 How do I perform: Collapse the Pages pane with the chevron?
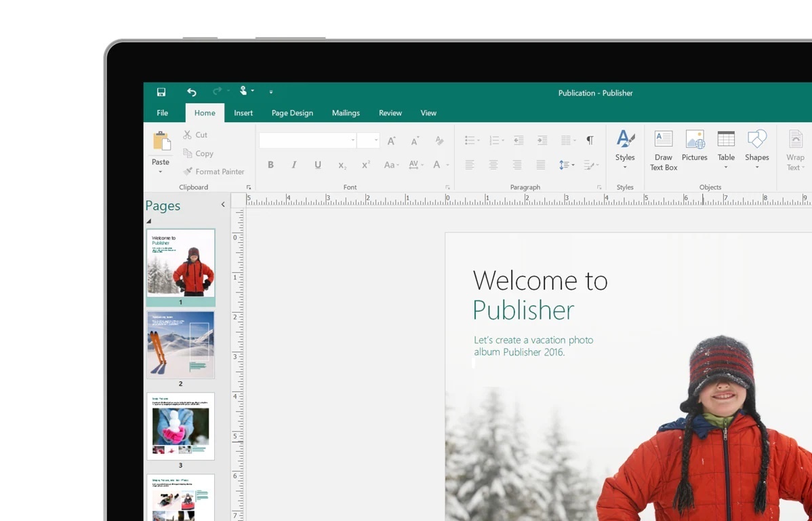(223, 204)
